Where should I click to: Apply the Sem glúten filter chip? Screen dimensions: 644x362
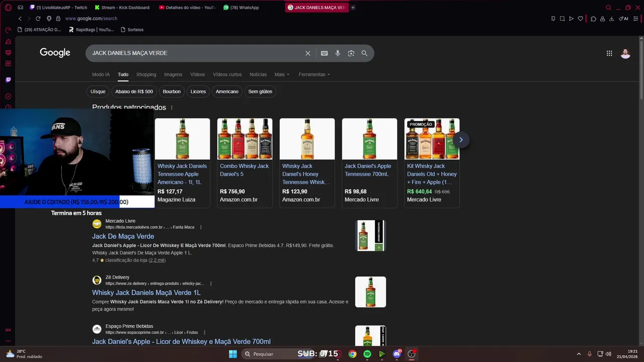point(260,92)
